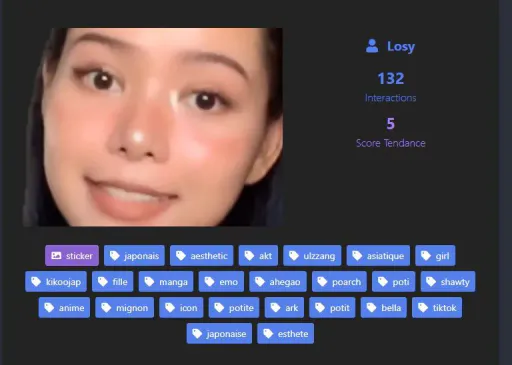This screenshot has width=512, height=365.
Task: Click the manga tag
Action: pyautogui.click(x=166, y=282)
